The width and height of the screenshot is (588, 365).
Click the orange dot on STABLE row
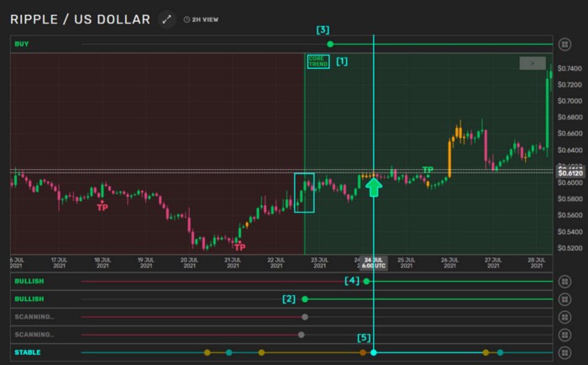pyautogui.click(x=363, y=352)
